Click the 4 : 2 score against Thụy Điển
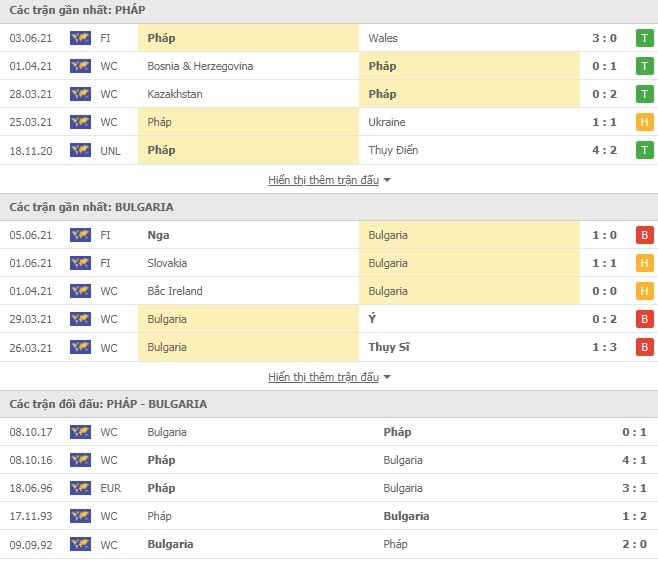Screen dimensions: 658x562 [604, 150]
